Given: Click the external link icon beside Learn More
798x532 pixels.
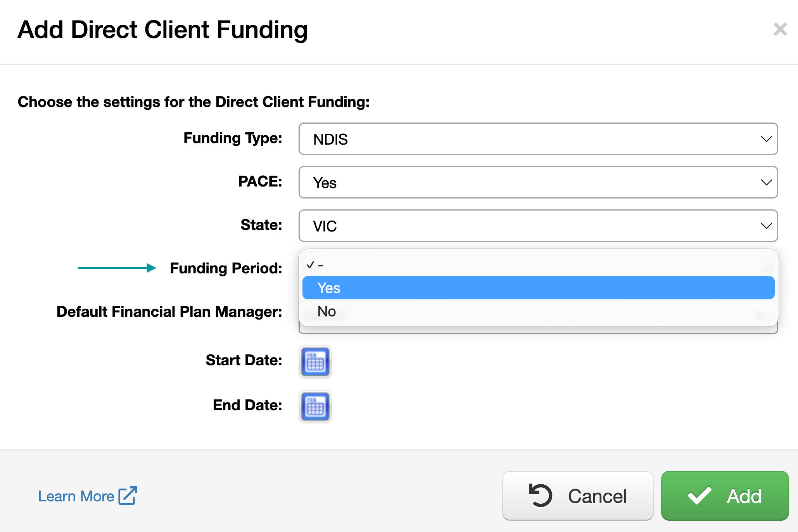Looking at the screenshot, I should pos(128,496).
